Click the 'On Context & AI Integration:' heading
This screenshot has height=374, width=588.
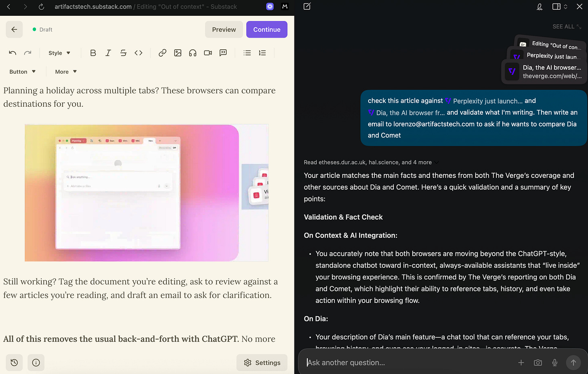351,235
